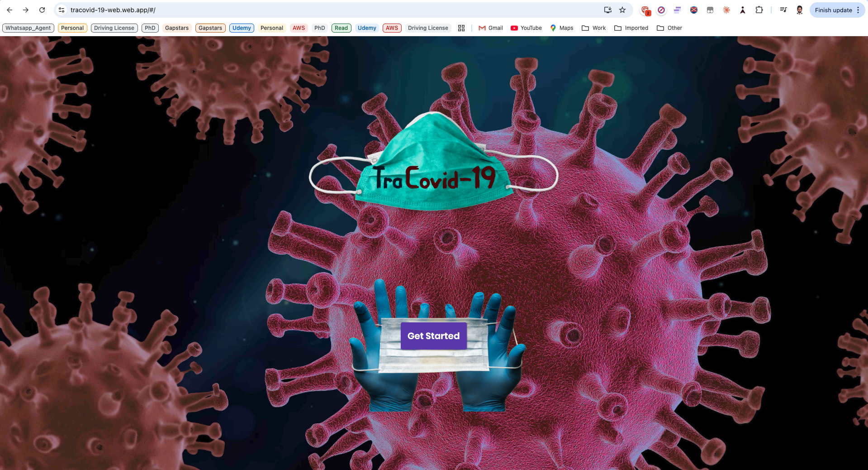Open the Whatsapp_Agent tab group

(28, 28)
